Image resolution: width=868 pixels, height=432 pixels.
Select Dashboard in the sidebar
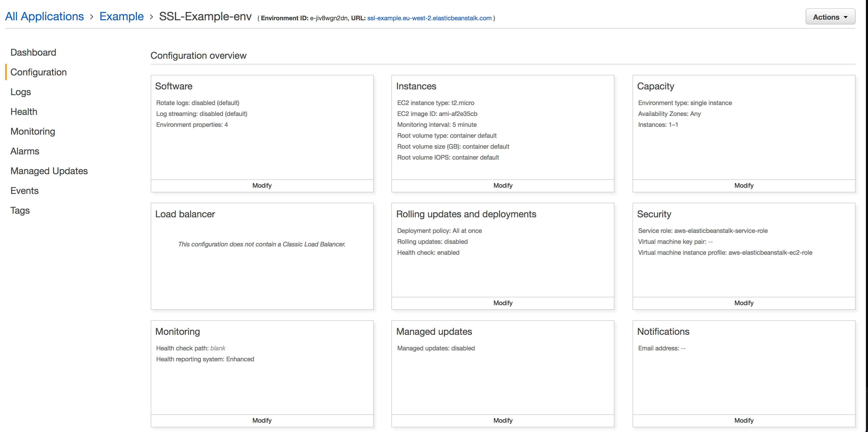point(33,52)
